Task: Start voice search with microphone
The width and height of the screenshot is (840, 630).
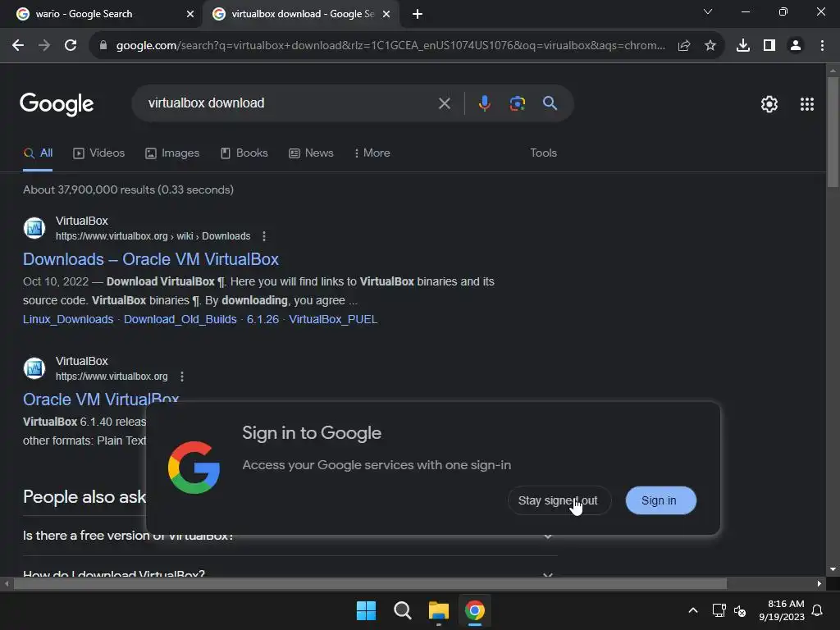Action: tap(484, 103)
